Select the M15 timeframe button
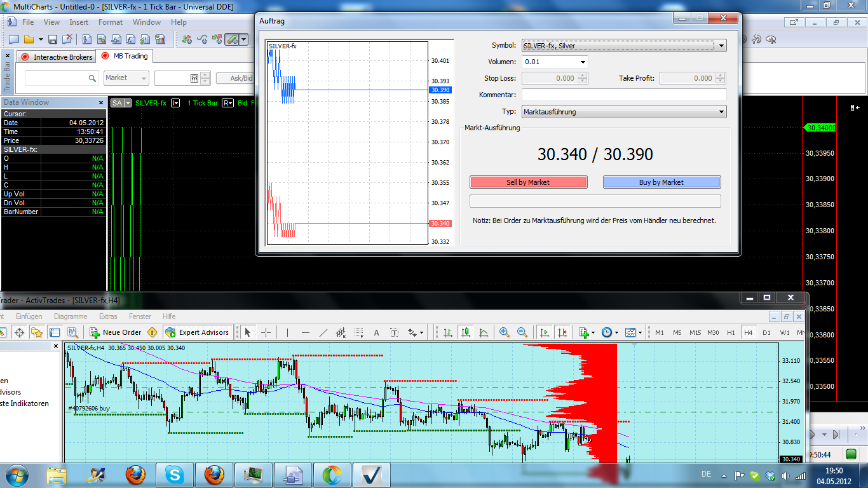The image size is (868, 488). (x=695, y=332)
